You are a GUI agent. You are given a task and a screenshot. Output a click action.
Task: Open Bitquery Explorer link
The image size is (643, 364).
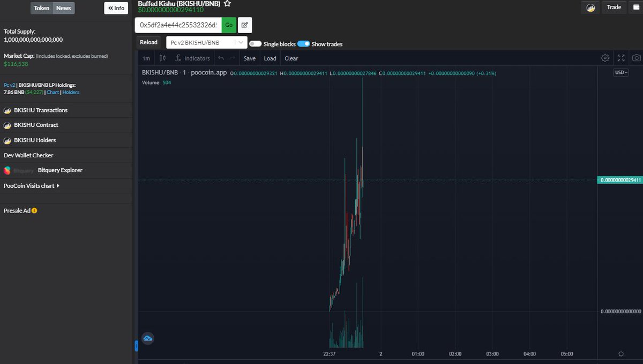coord(60,170)
